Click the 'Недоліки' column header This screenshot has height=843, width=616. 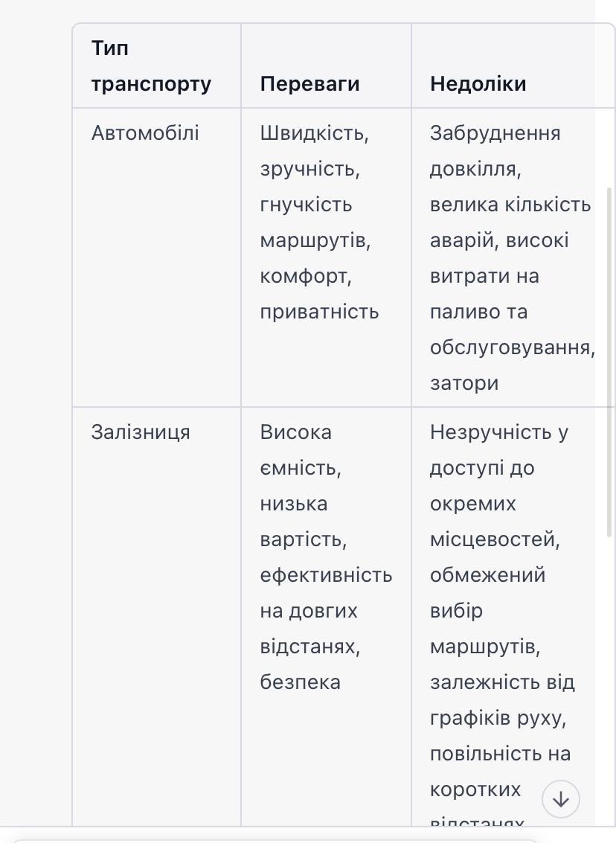(x=478, y=84)
